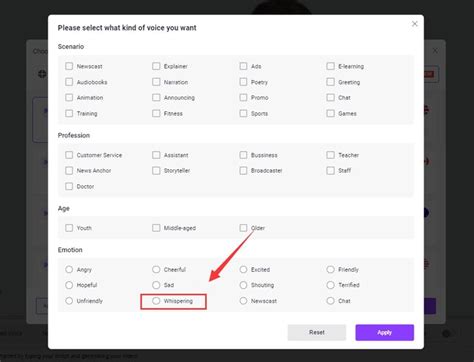Apply the selected voice filters
This screenshot has width=474, height=362.
(x=385, y=332)
